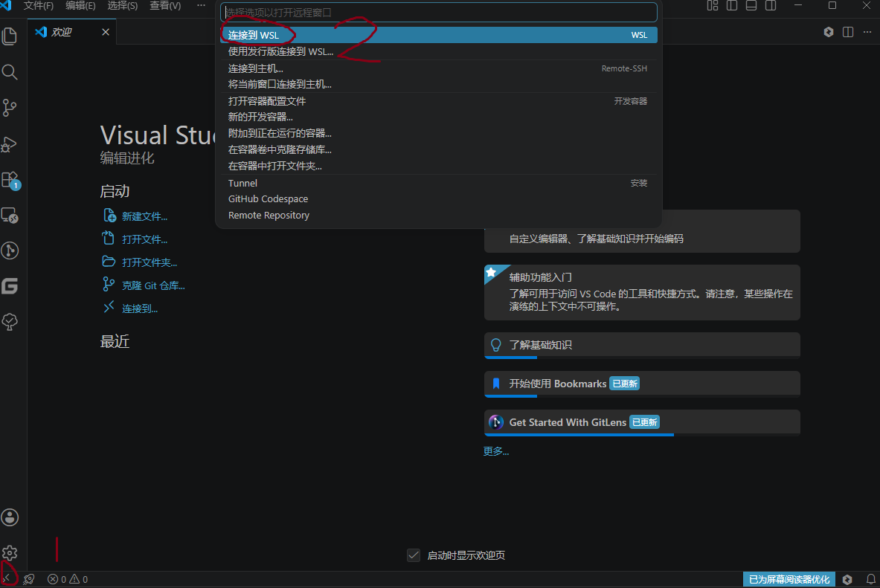Split the editor to the right
The height and width of the screenshot is (588, 880).
click(848, 32)
